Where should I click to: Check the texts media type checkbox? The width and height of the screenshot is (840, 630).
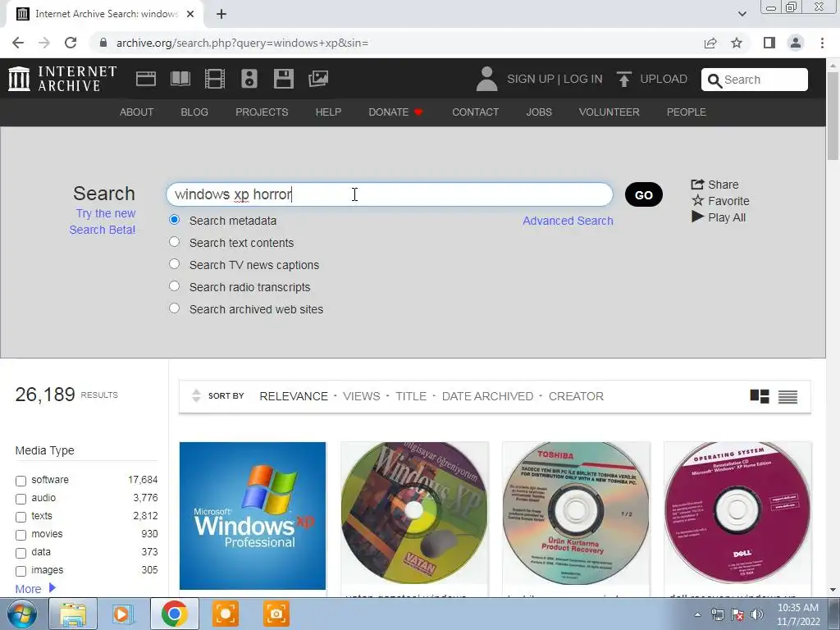pyautogui.click(x=21, y=517)
